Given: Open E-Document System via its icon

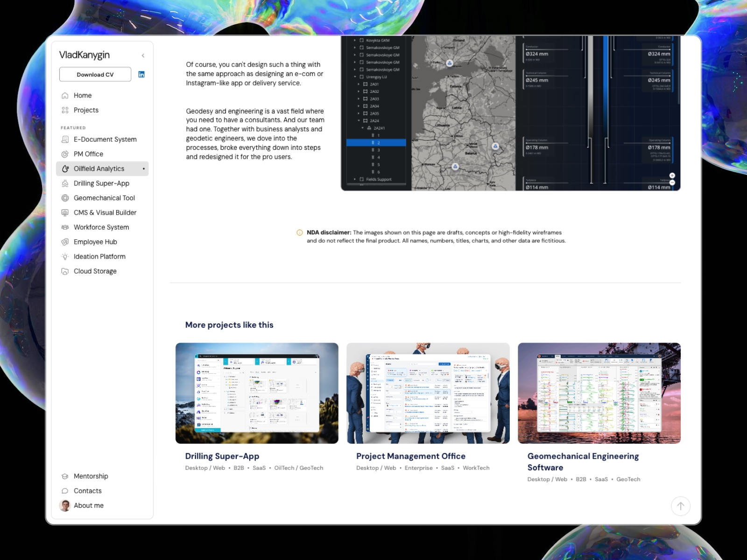Looking at the screenshot, I should 65,140.
